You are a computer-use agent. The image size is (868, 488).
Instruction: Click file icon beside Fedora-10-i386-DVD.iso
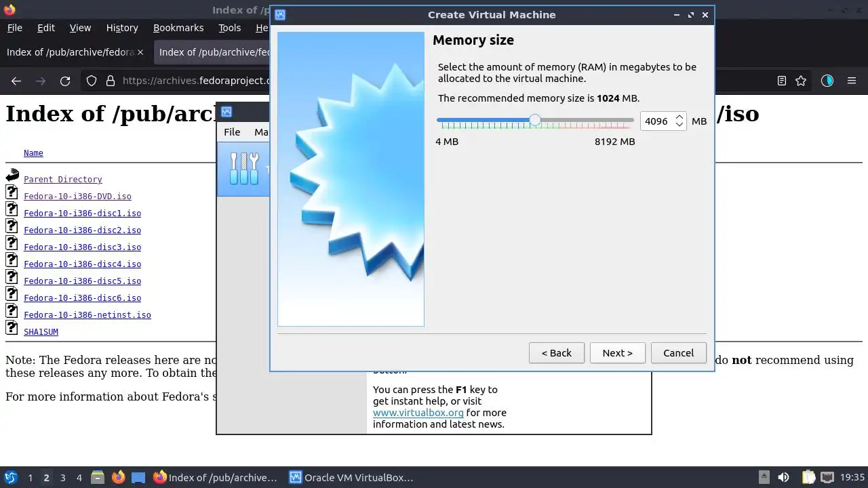coord(12,192)
